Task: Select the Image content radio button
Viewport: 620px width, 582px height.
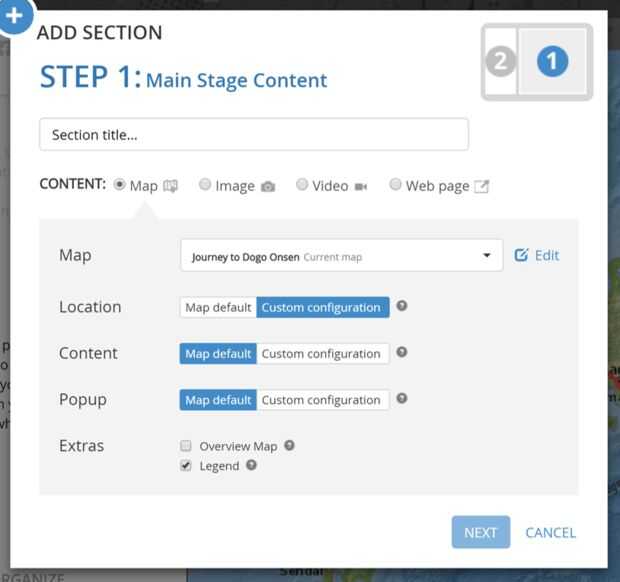Action: click(205, 185)
